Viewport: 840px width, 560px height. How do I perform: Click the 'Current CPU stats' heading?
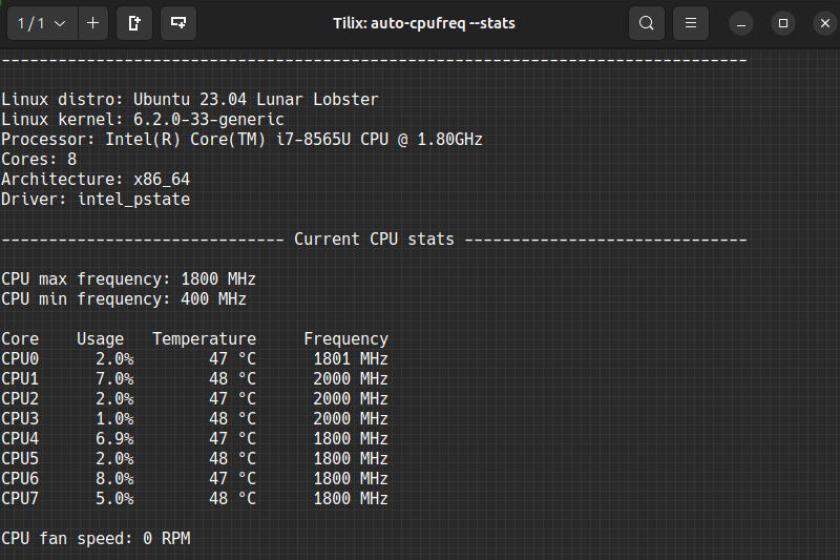pos(374,239)
